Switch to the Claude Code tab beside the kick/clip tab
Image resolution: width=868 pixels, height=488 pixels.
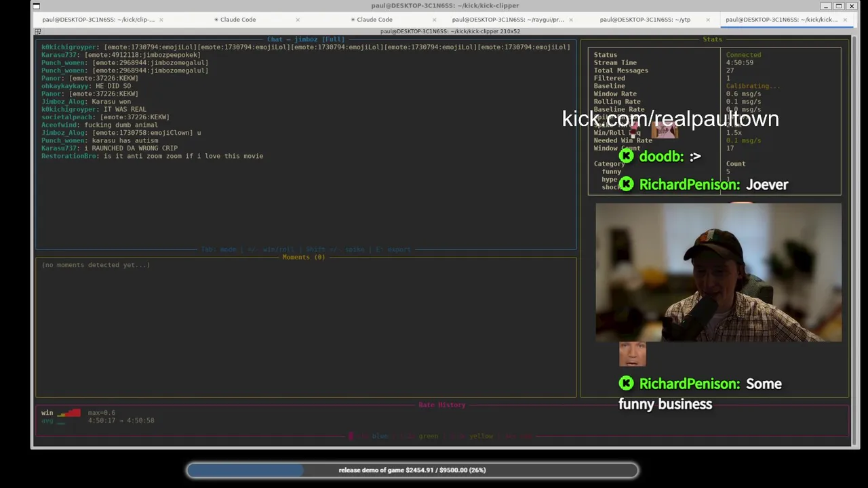click(x=235, y=20)
